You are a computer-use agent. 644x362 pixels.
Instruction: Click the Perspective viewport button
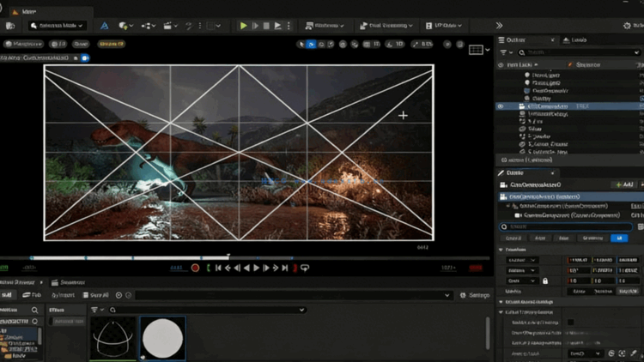pyautogui.click(x=23, y=44)
